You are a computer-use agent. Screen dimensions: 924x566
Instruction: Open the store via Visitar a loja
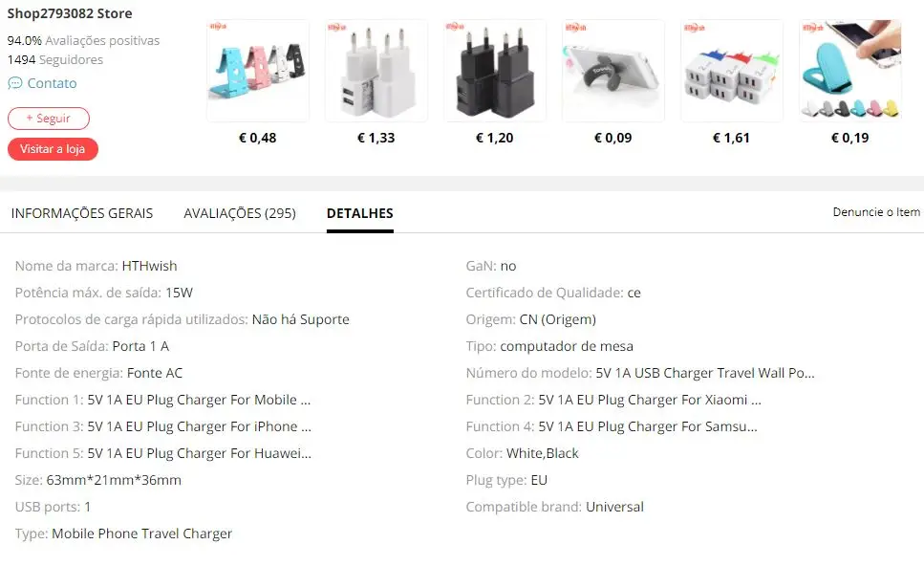pyautogui.click(x=53, y=149)
